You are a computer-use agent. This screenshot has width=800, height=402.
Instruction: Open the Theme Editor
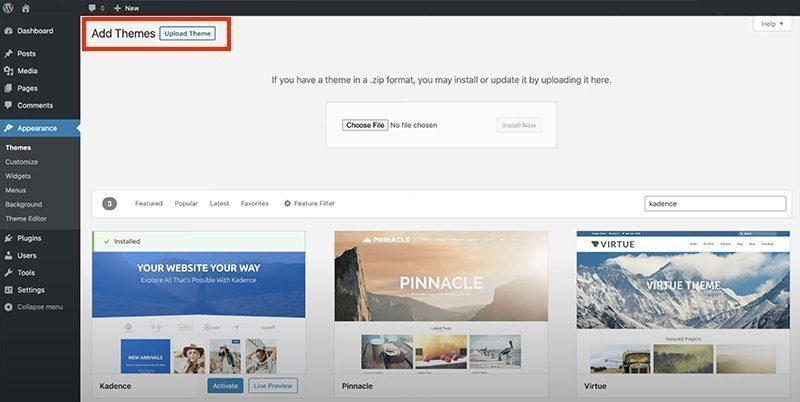(26, 218)
